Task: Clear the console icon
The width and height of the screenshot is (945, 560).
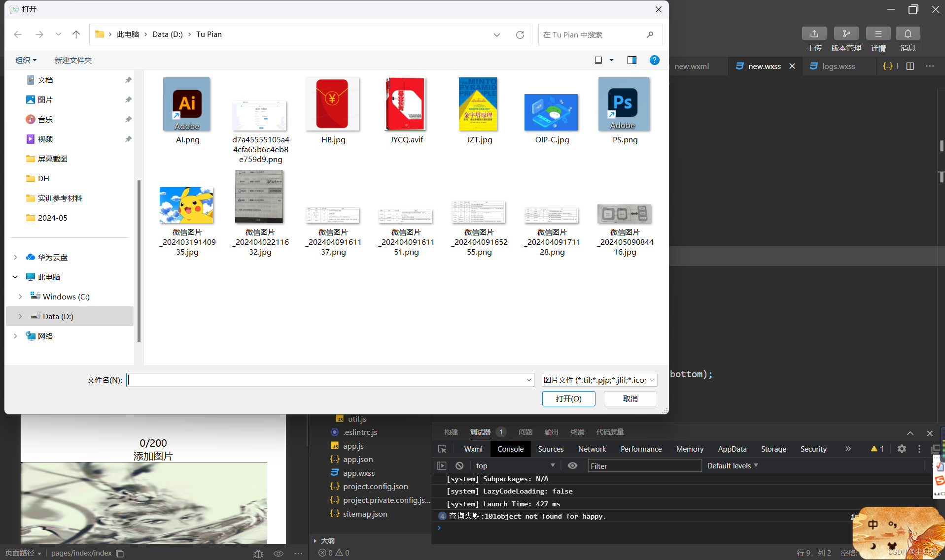Action: coord(459,465)
